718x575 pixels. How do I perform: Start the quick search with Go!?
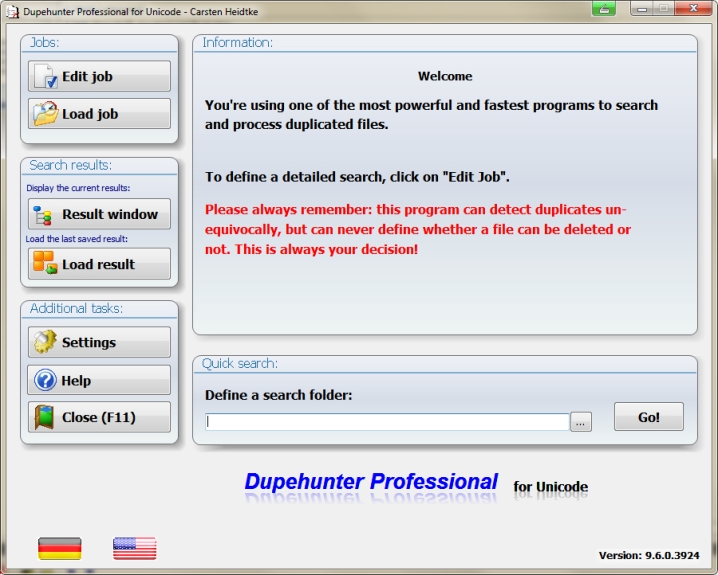(x=648, y=417)
